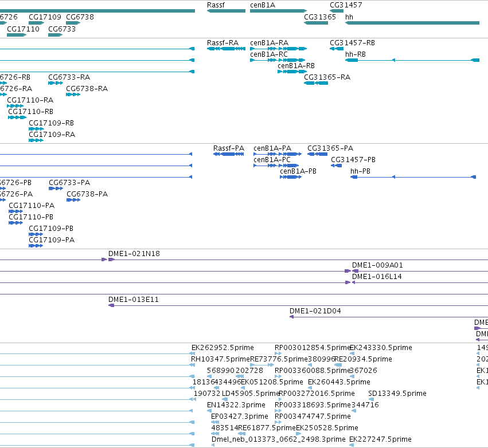
Task: Open the CG6738-PA protein label
Action: click(x=87, y=194)
